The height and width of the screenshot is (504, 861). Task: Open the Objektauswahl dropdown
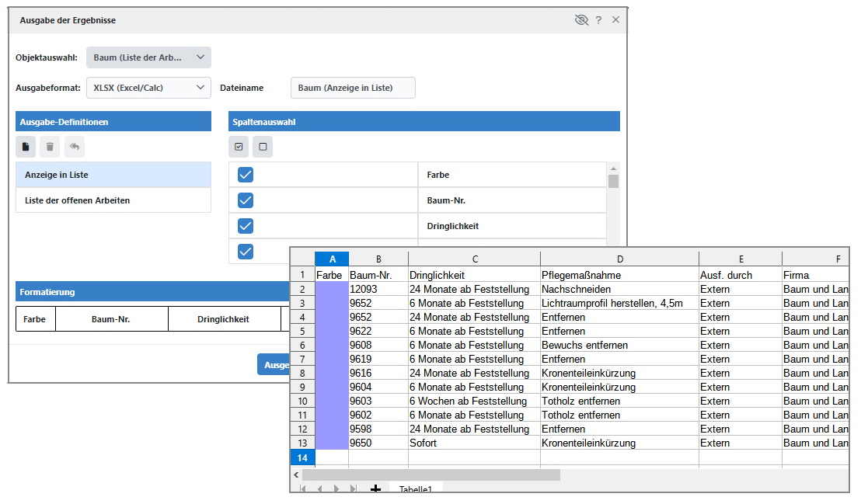tap(148, 57)
